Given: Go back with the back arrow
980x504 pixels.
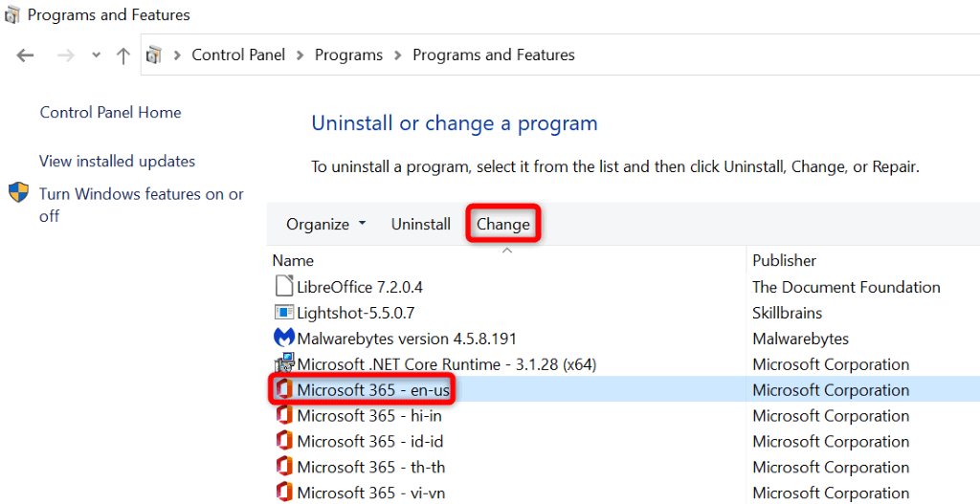Looking at the screenshot, I should (x=26, y=55).
